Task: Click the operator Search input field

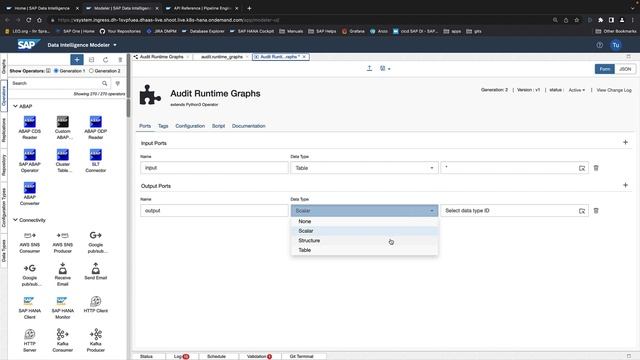Action: click(x=60, y=83)
